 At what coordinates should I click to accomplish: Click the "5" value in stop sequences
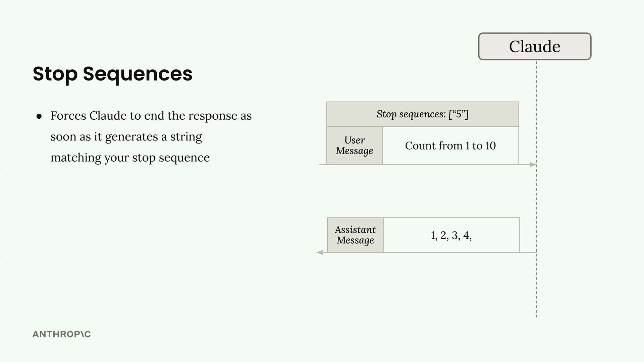[x=458, y=114]
